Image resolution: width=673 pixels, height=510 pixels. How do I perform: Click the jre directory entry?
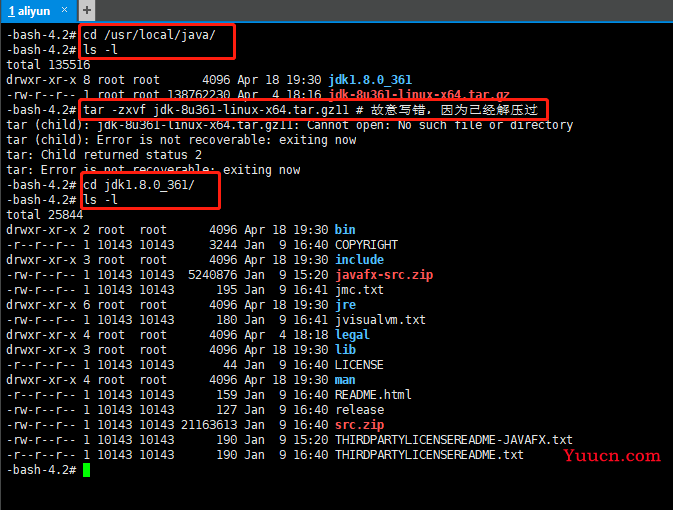tap(346, 305)
